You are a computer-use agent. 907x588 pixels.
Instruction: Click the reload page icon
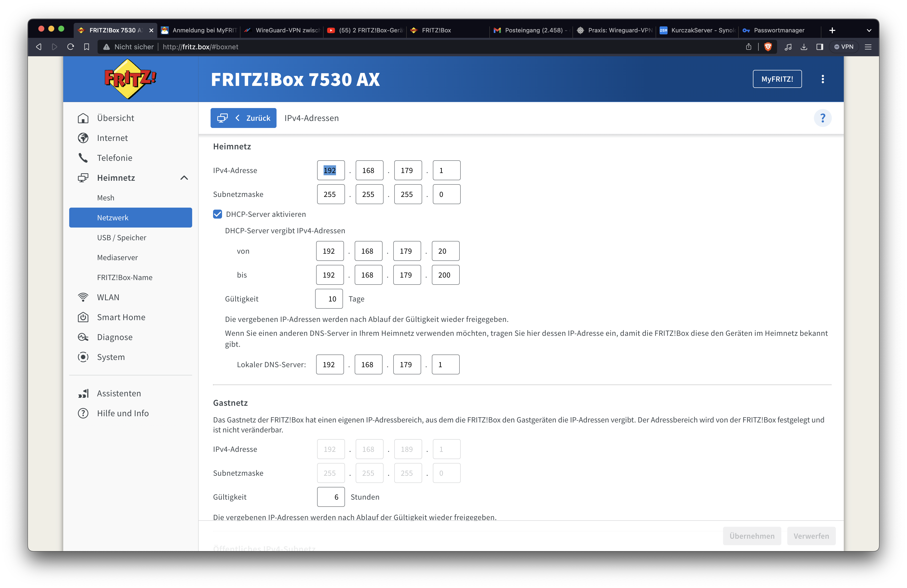[70, 47]
